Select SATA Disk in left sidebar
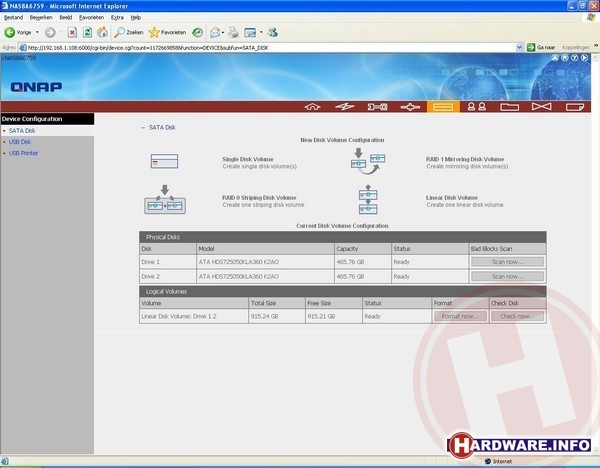Screen dimensions: 600x468 (22, 130)
